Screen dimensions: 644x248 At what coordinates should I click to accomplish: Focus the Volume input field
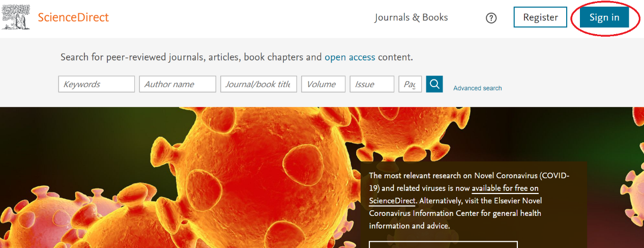coord(323,84)
